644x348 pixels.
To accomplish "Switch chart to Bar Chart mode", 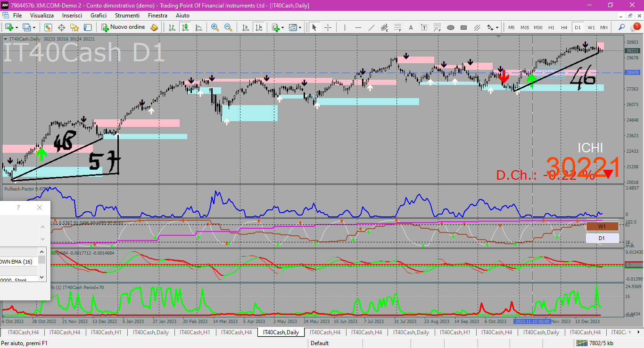I will click(x=172, y=27).
